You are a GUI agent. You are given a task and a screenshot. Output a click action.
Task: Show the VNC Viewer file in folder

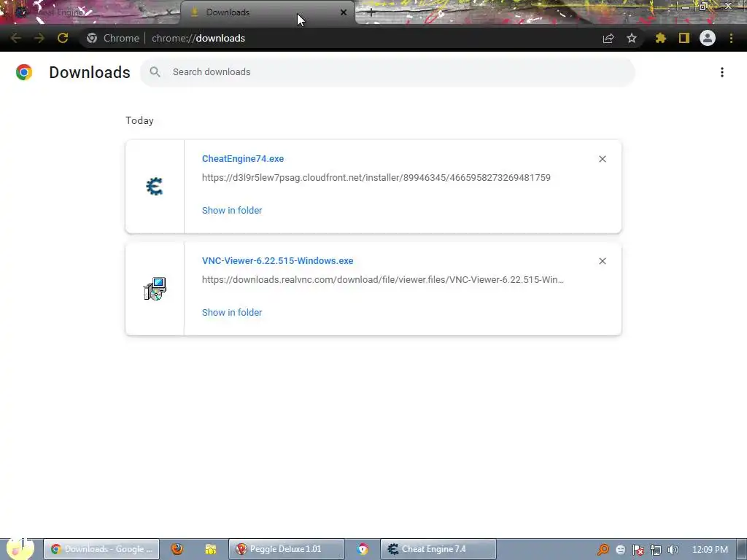(x=232, y=312)
